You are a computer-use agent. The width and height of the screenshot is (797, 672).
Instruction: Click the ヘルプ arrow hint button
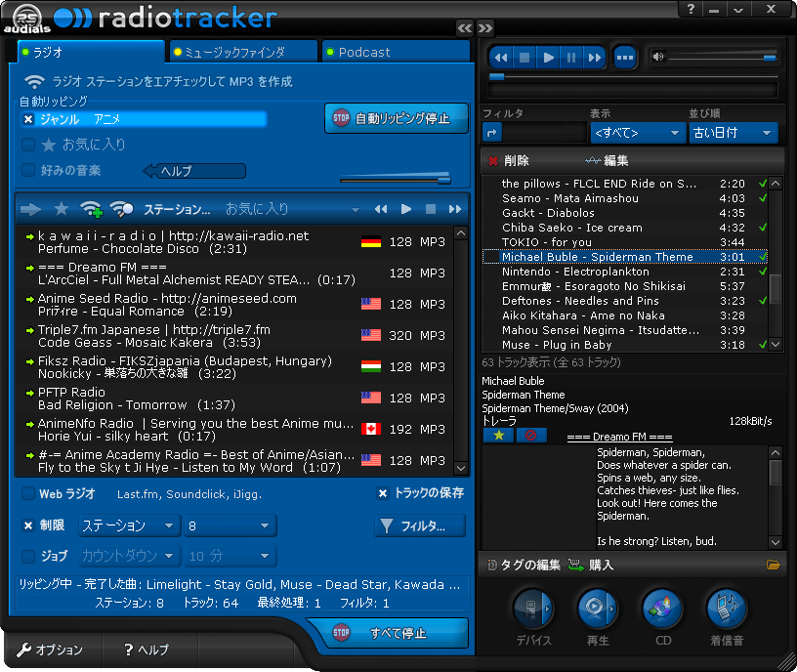194,171
